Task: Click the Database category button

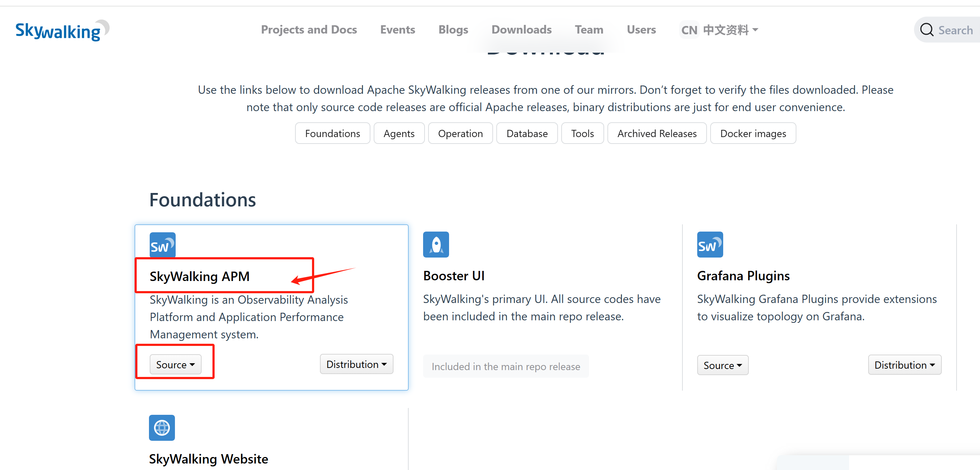Action: point(527,133)
